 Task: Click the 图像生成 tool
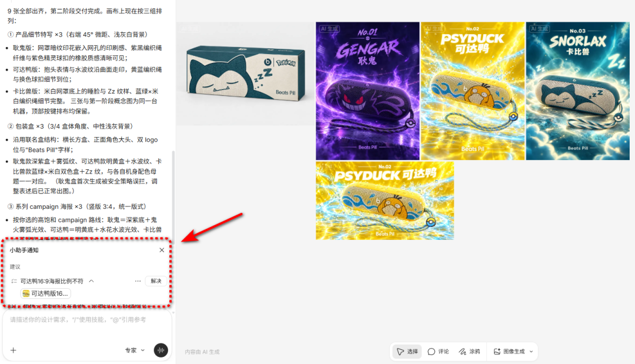[509, 352]
